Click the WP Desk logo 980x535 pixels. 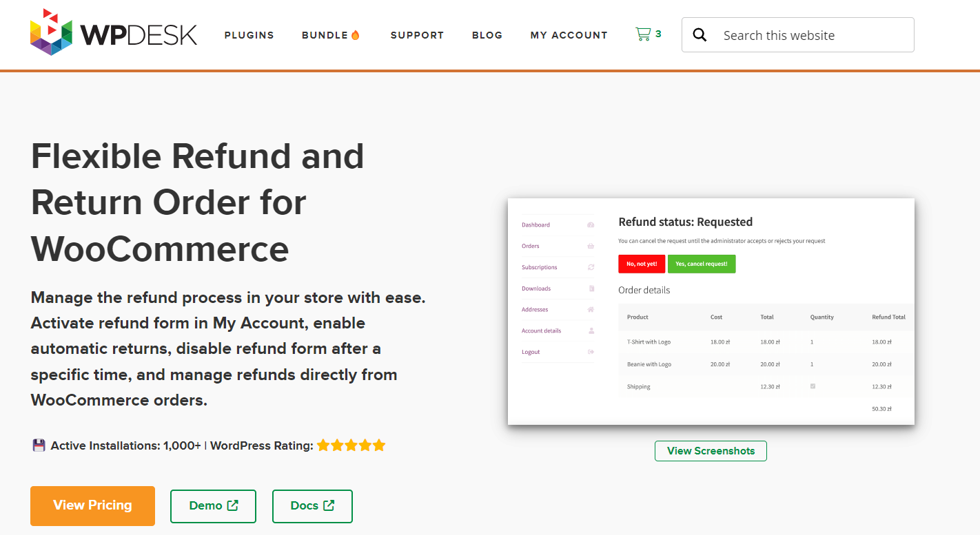point(114,32)
